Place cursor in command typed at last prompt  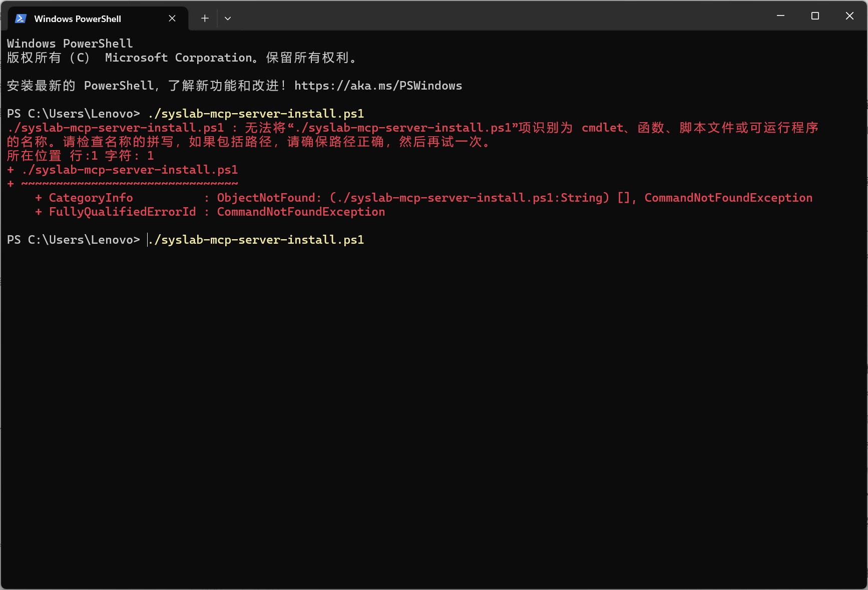click(x=256, y=240)
